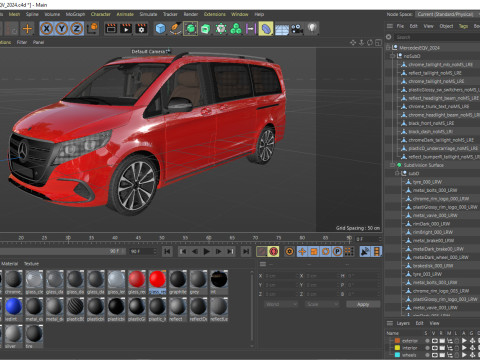Toggle the Z axis lock
480x360 pixels.
pyautogui.click(x=77, y=29)
